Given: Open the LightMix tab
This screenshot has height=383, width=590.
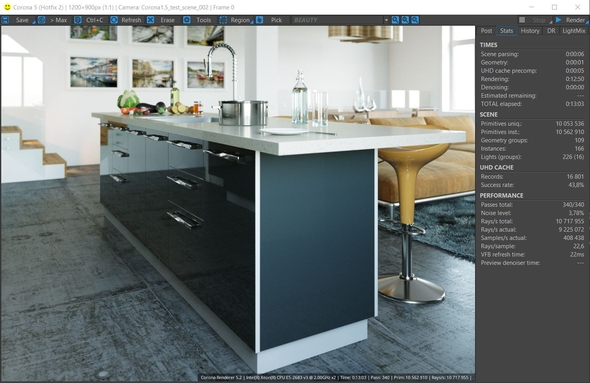Looking at the screenshot, I should [573, 31].
